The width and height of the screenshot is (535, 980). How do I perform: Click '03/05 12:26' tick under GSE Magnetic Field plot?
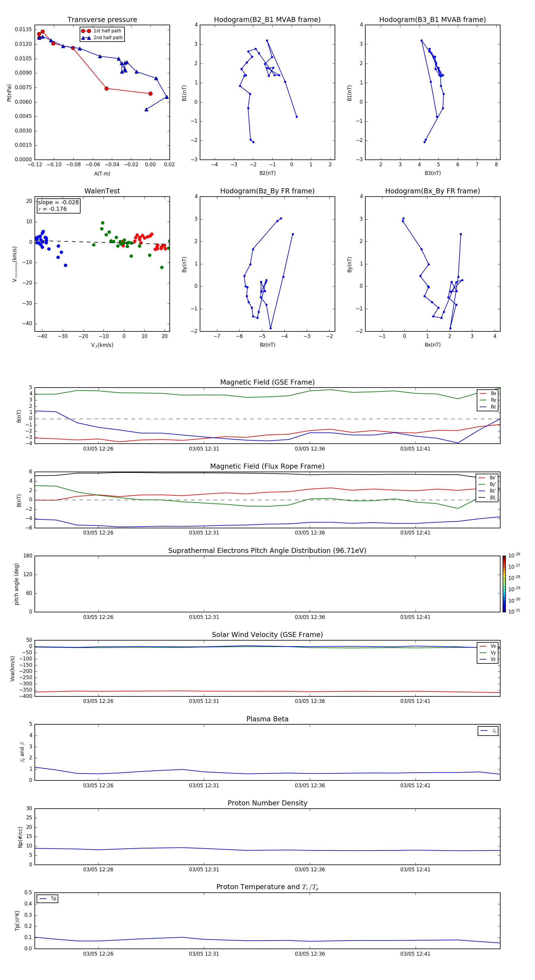tap(98, 449)
